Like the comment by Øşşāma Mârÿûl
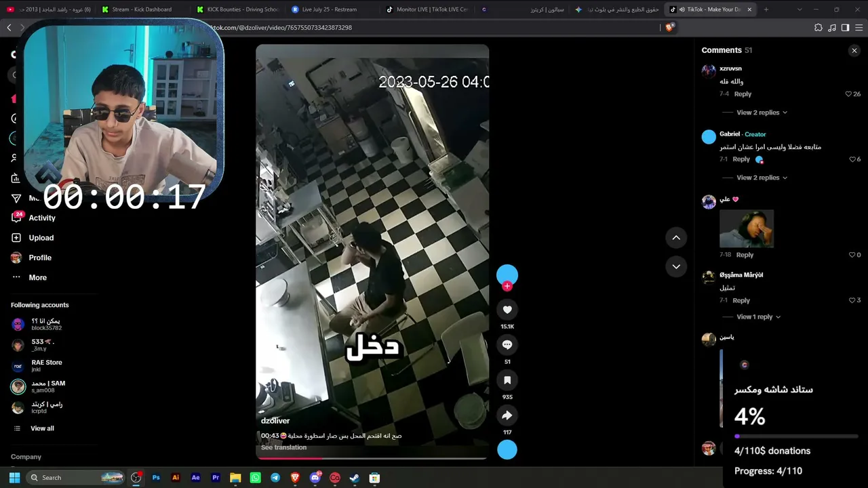This screenshot has height=488, width=868. tap(852, 300)
